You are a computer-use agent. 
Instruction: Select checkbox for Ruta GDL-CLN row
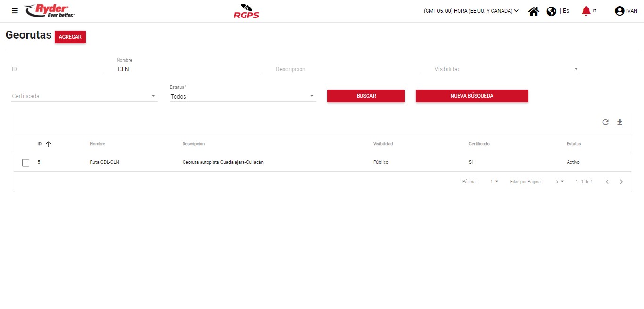click(x=26, y=163)
